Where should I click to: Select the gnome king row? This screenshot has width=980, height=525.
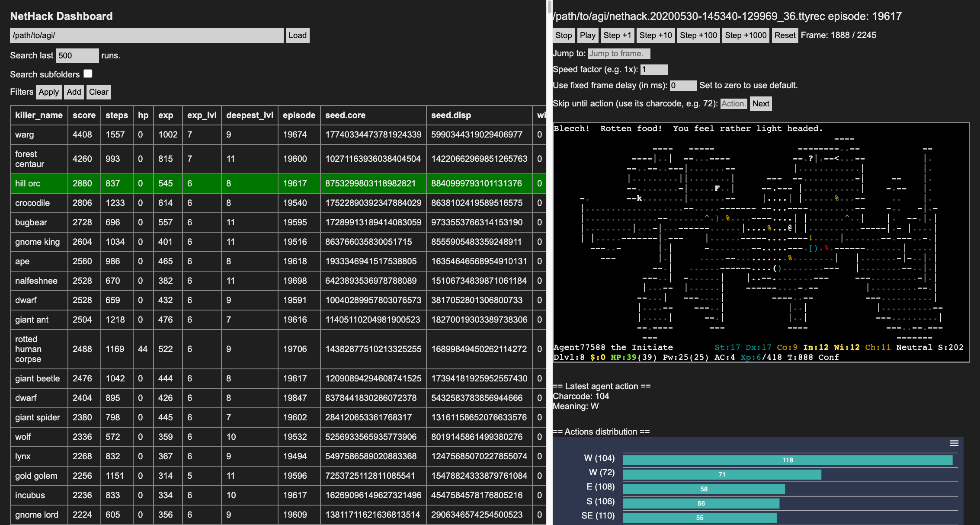(x=278, y=242)
